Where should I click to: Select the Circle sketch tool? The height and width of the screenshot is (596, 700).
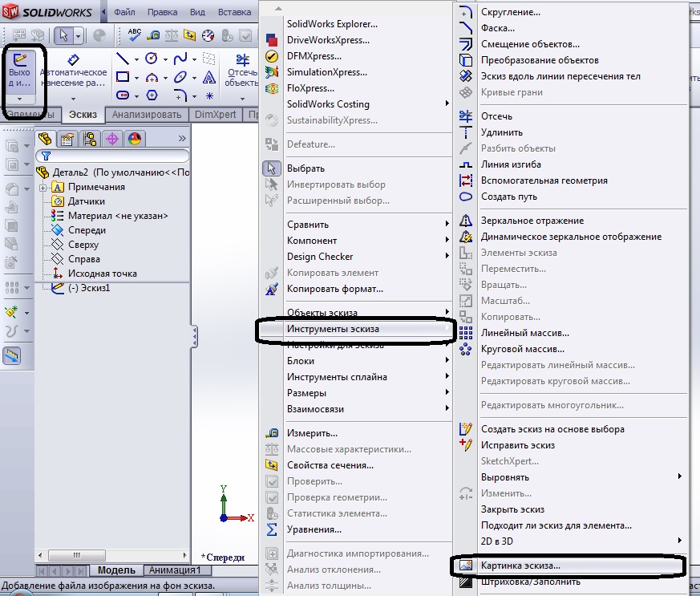point(152,59)
